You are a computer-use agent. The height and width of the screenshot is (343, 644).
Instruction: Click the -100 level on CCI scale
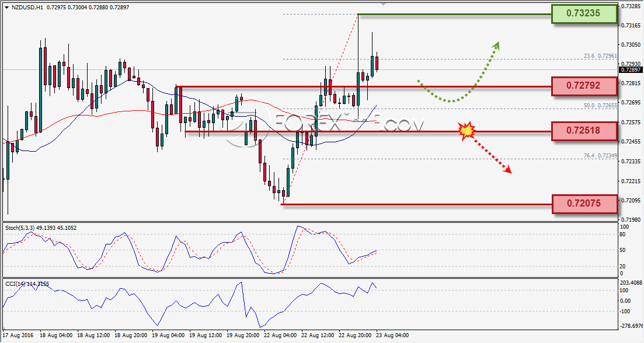click(625, 311)
